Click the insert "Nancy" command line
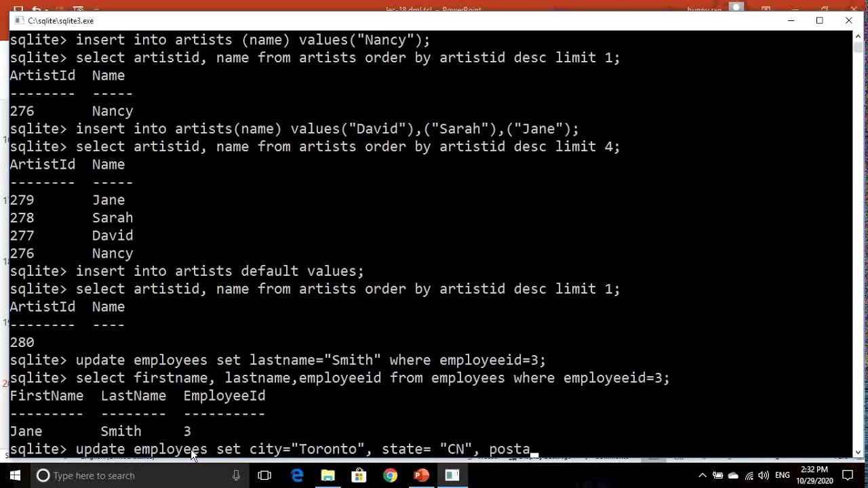The image size is (868, 488). [220, 40]
